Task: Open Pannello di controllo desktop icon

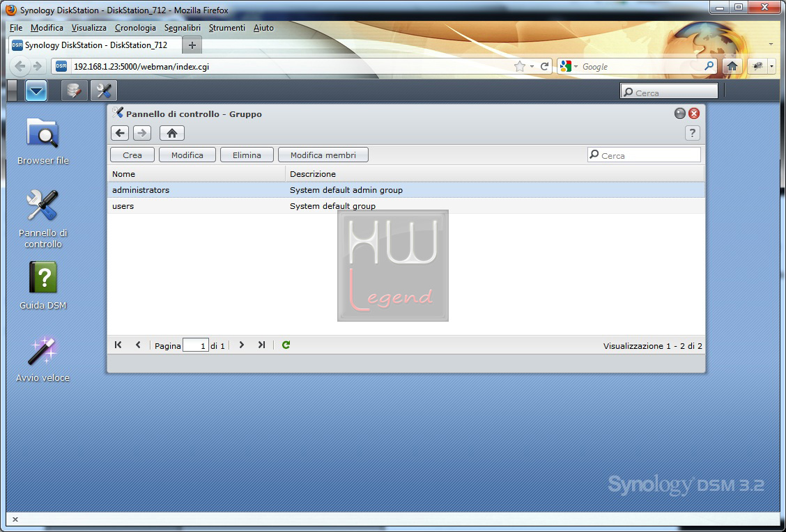Action: (43, 219)
